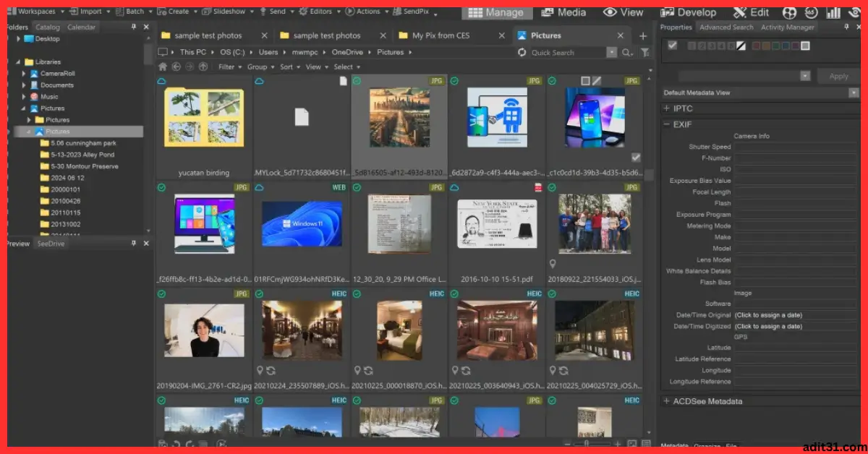Close the first sample test photos tab
This screenshot has height=454, width=868.
(263, 35)
